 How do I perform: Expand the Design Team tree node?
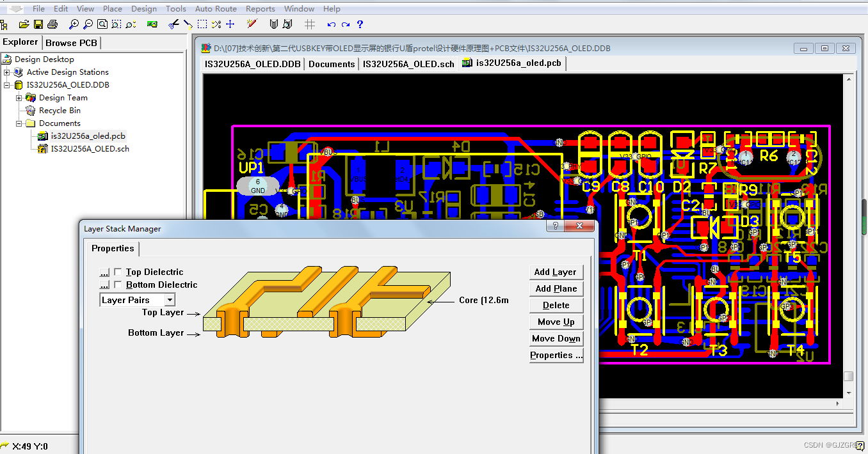point(20,97)
